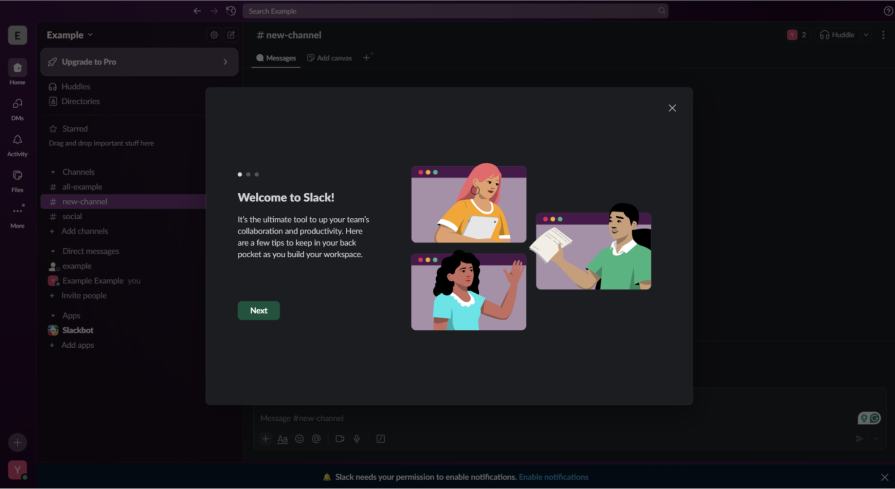Click the Welcome to Slack illustration
Screen dimensions: 895x489
click(531, 247)
